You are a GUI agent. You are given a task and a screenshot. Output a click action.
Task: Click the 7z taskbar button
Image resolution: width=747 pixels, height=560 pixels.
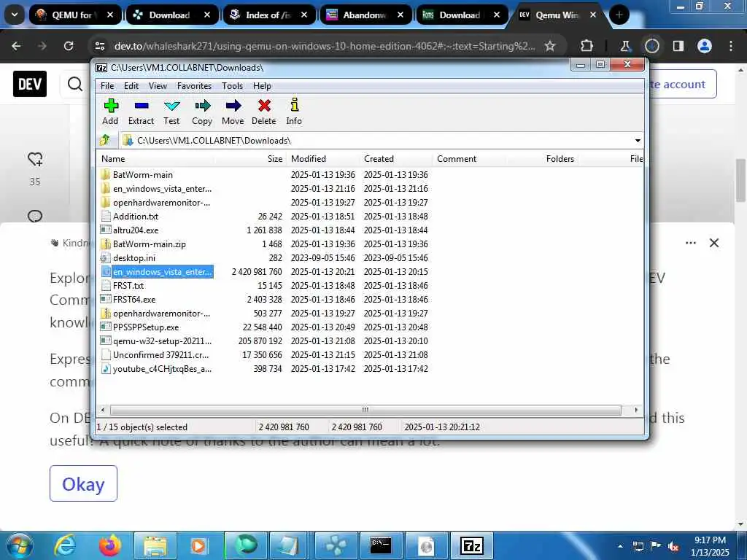click(x=472, y=545)
